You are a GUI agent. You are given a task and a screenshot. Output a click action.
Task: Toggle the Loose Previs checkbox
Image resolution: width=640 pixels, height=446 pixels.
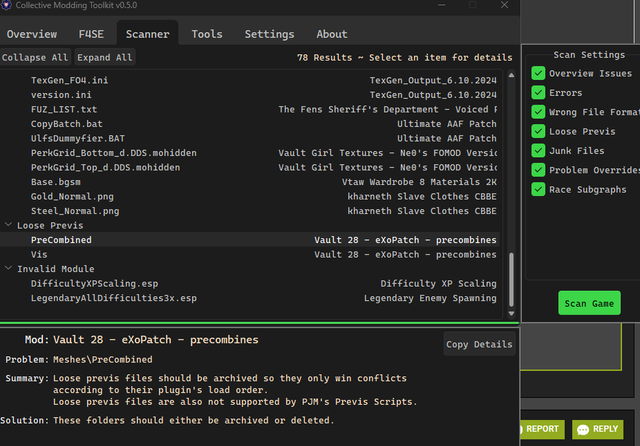(x=538, y=131)
